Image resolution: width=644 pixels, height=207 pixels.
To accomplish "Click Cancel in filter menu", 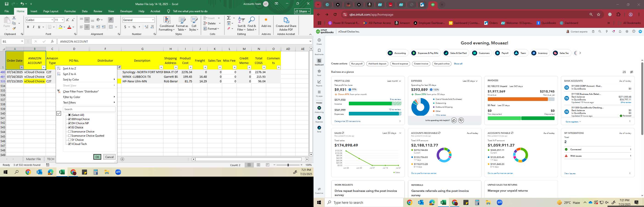I will [109, 157].
